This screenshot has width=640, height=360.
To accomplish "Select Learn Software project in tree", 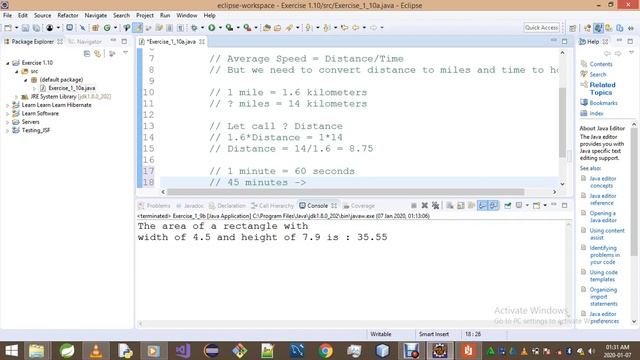I will (40, 113).
